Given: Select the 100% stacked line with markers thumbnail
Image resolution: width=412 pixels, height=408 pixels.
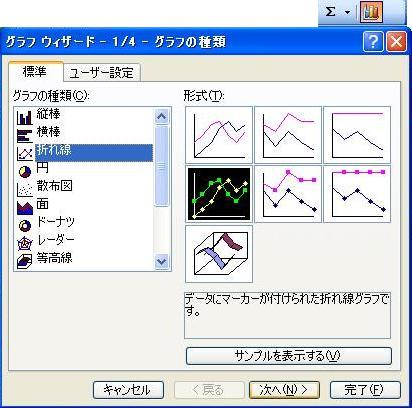Looking at the screenshot, I should (357, 194).
